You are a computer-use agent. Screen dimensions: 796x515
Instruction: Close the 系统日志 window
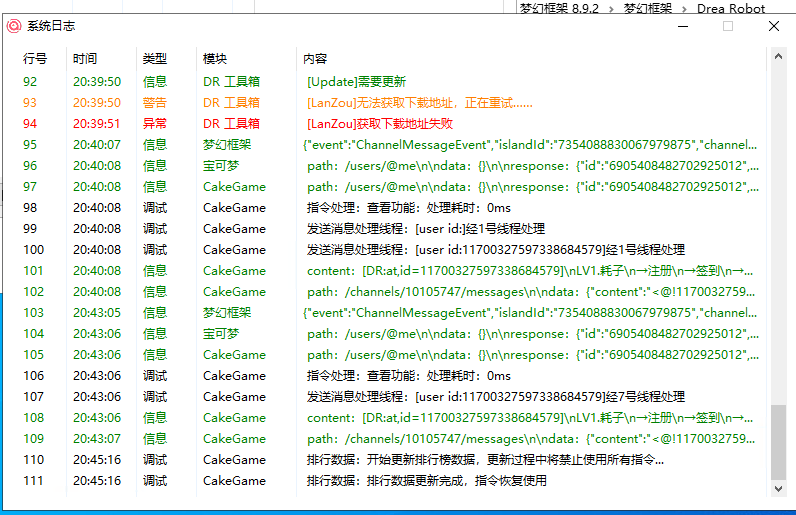[774, 26]
